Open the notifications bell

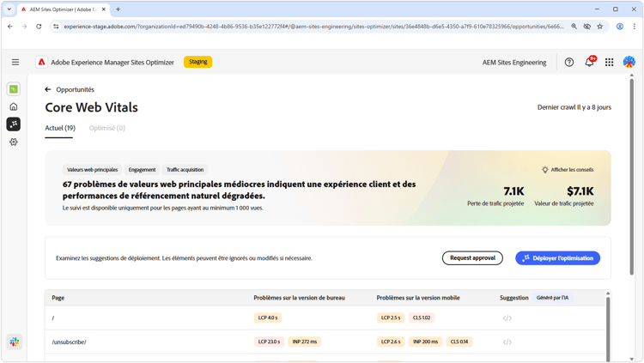pyautogui.click(x=589, y=62)
